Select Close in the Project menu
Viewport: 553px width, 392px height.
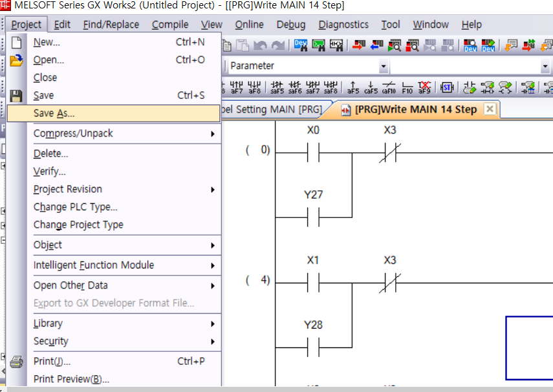[x=114, y=78]
